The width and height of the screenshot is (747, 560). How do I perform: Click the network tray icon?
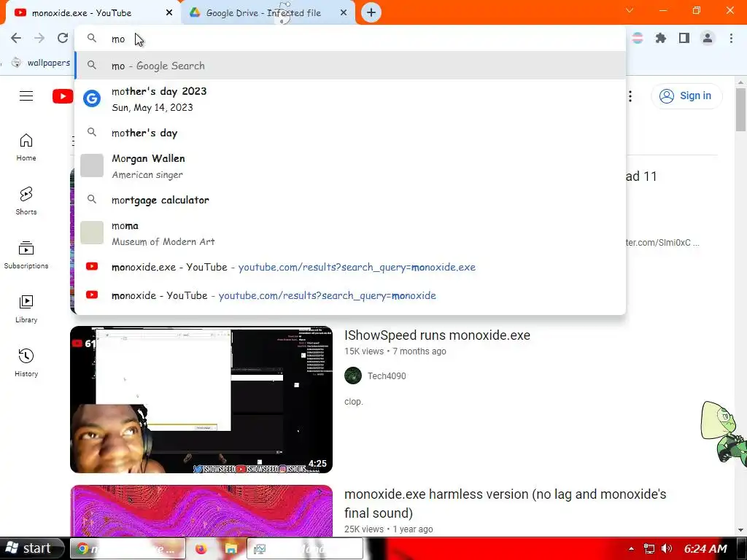pyautogui.click(x=649, y=549)
